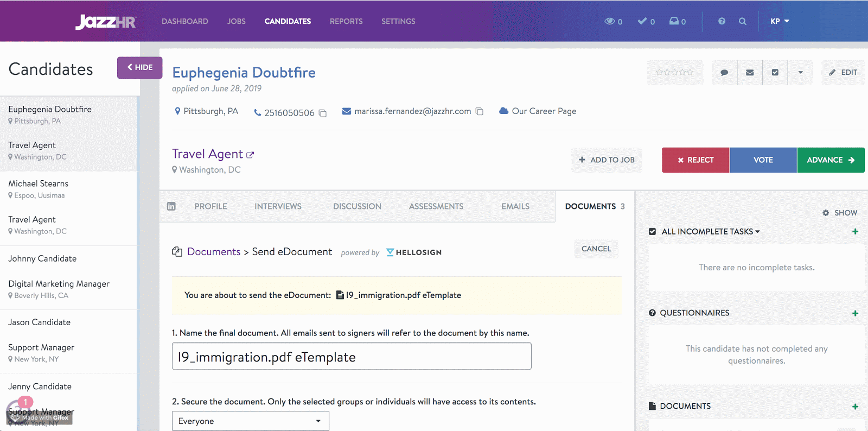Open REPORTS in top navigation
This screenshot has height=431, width=868.
pos(346,21)
